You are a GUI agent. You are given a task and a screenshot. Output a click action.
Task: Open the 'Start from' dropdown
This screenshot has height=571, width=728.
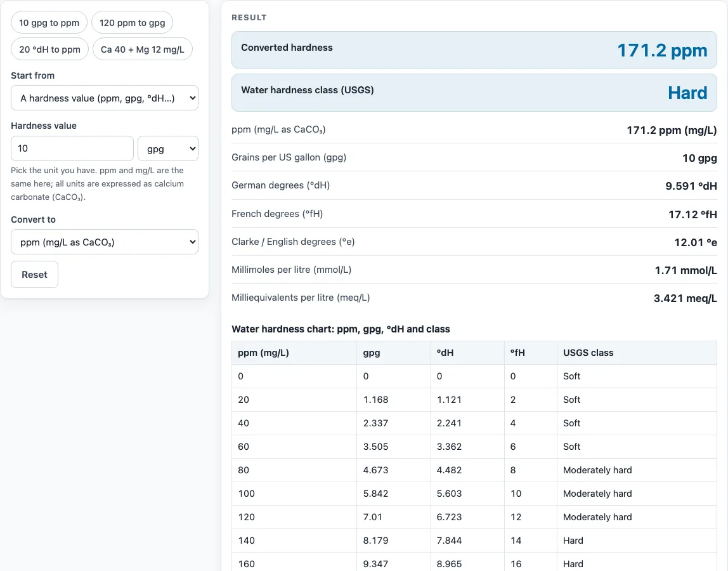coord(105,98)
